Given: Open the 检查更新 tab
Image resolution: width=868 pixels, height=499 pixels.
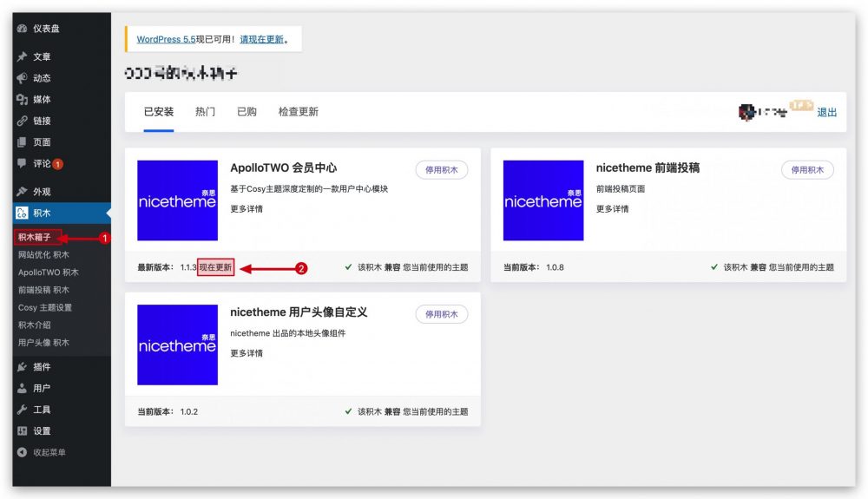Looking at the screenshot, I should click(x=299, y=112).
